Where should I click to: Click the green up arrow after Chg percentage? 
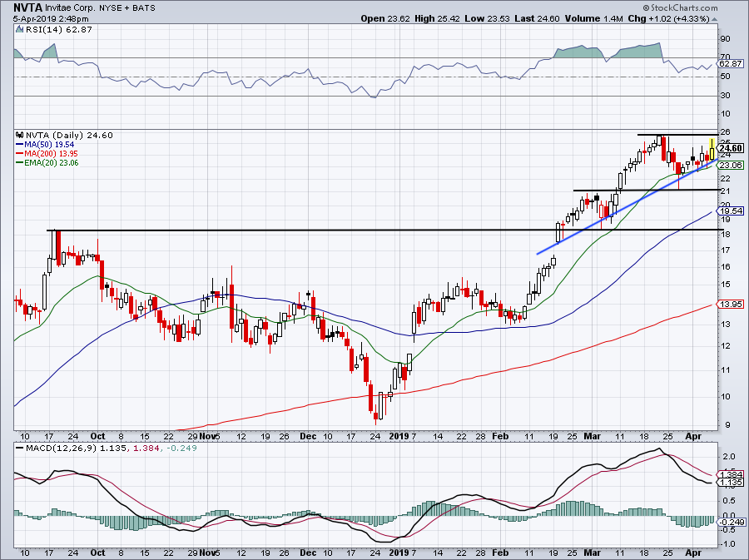(x=715, y=19)
